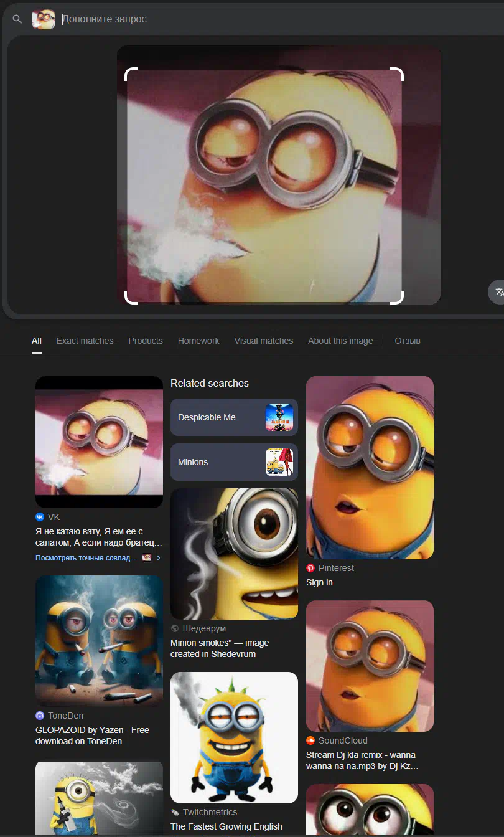Screen dimensions: 504x837
Task: Click the minion thumbnail in search bar
Action: (x=44, y=19)
